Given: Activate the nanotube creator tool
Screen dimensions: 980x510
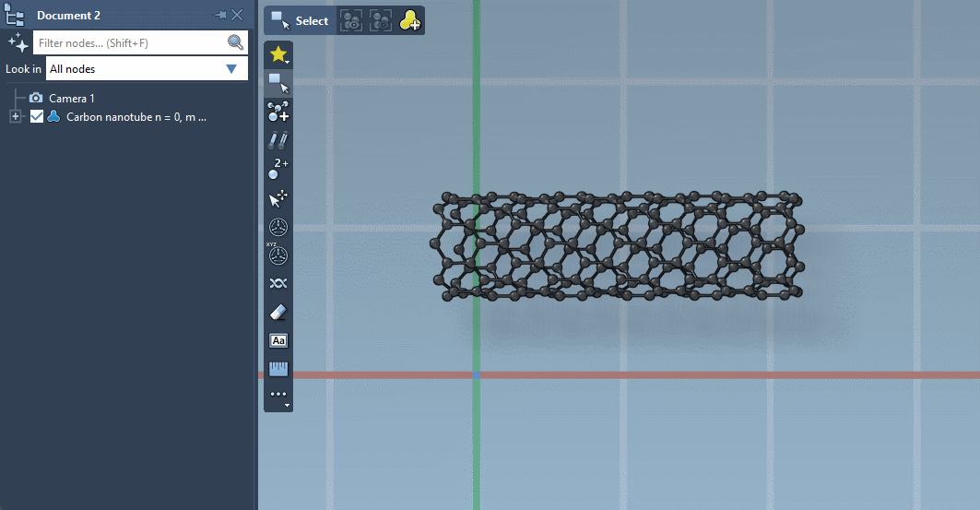Looking at the screenshot, I should 278,141.
